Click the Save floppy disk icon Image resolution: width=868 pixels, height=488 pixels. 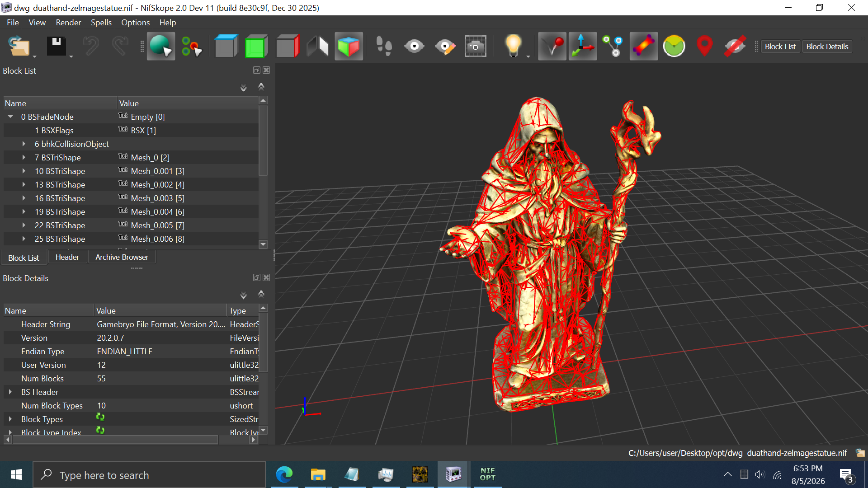pos(57,46)
